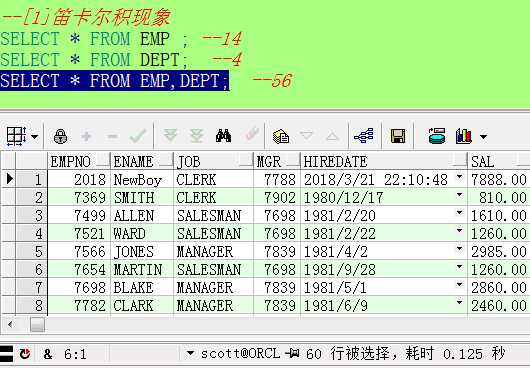Click the grid select-all icon in toolbar
This screenshot has height=368, width=530.
pos(16,136)
